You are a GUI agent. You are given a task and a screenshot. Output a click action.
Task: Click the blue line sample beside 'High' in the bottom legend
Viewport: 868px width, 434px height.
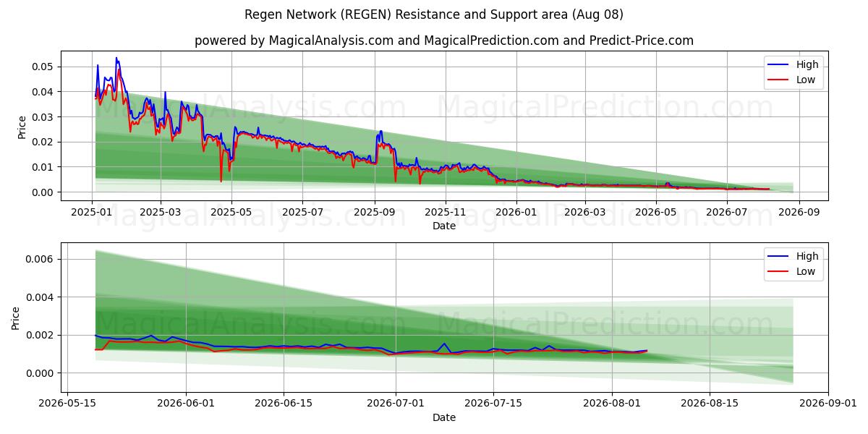pos(779,257)
